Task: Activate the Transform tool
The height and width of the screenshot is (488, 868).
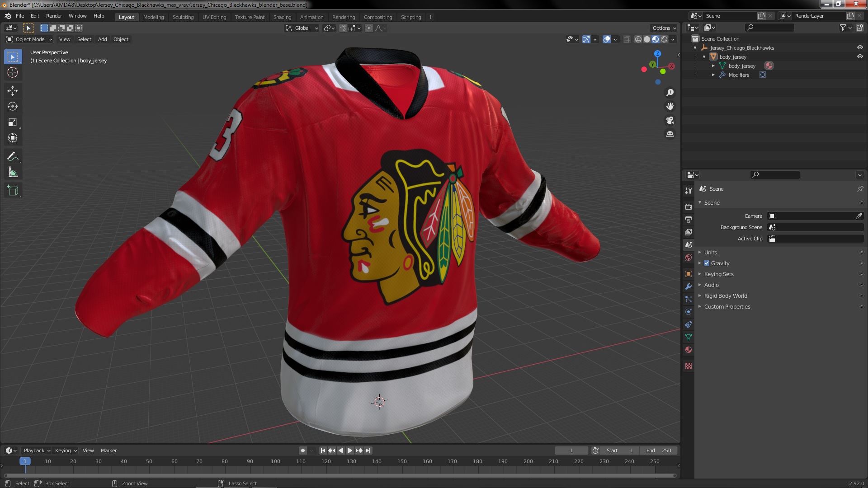Action: point(13,138)
